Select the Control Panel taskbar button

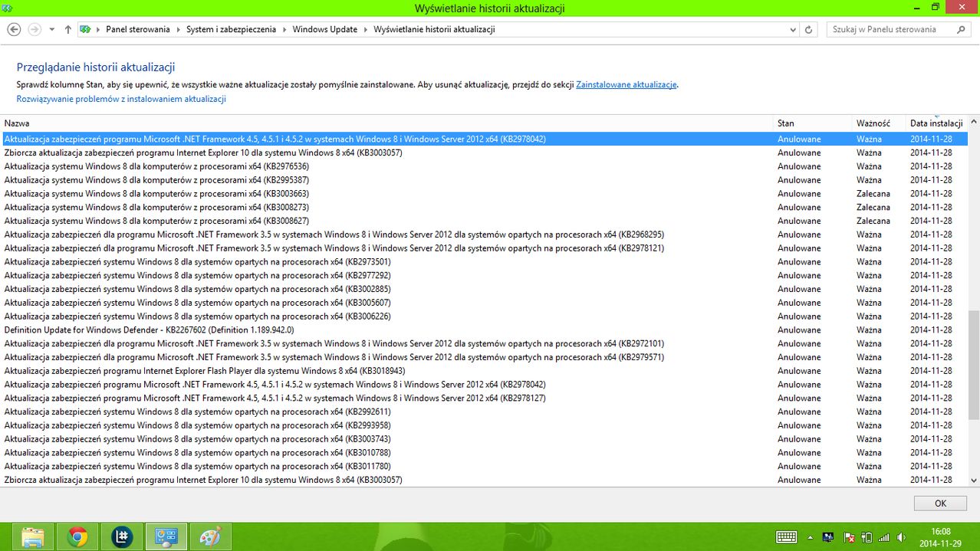[x=166, y=536]
